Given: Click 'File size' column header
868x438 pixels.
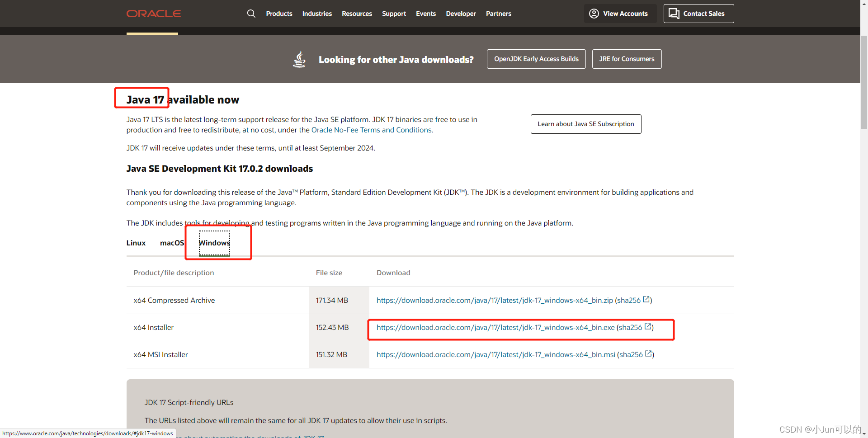Looking at the screenshot, I should [329, 273].
